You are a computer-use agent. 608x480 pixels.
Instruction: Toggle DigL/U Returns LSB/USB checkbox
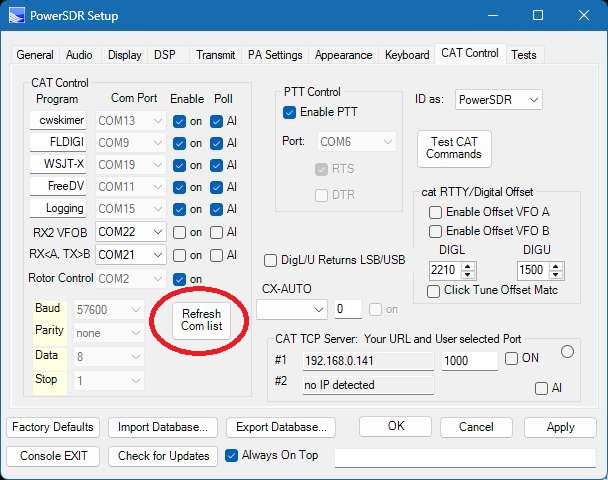pos(270,260)
